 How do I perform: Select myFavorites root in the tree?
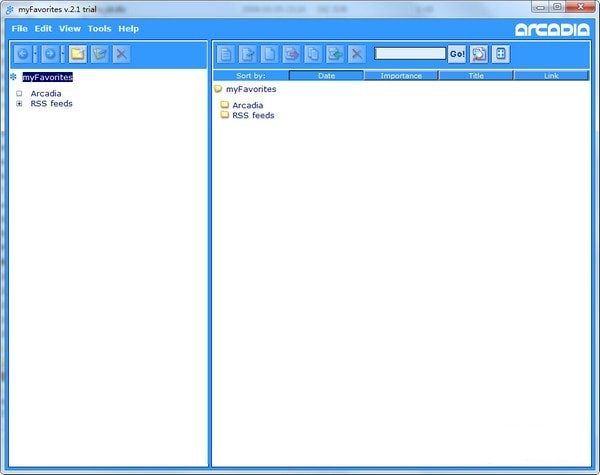pyautogui.click(x=47, y=77)
